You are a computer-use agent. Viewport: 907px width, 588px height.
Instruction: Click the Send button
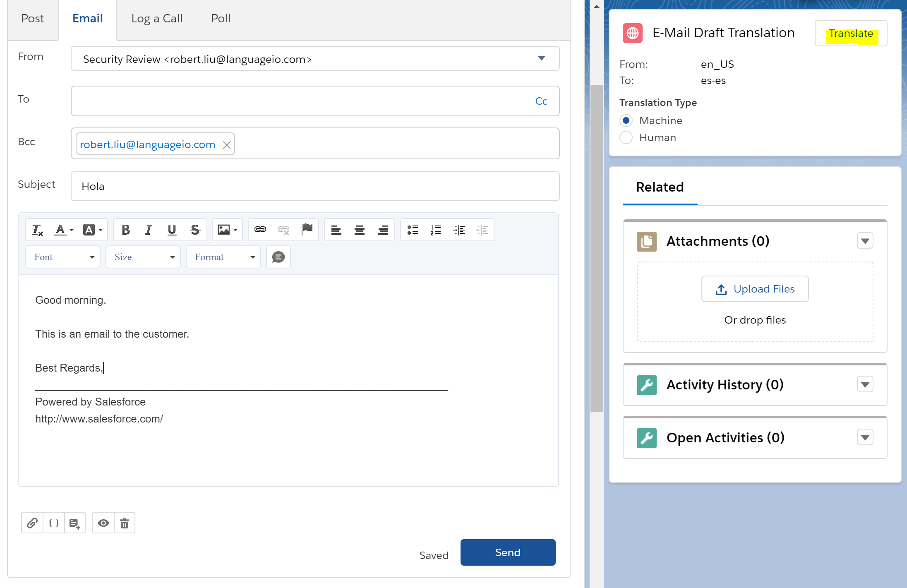point(508,552)
